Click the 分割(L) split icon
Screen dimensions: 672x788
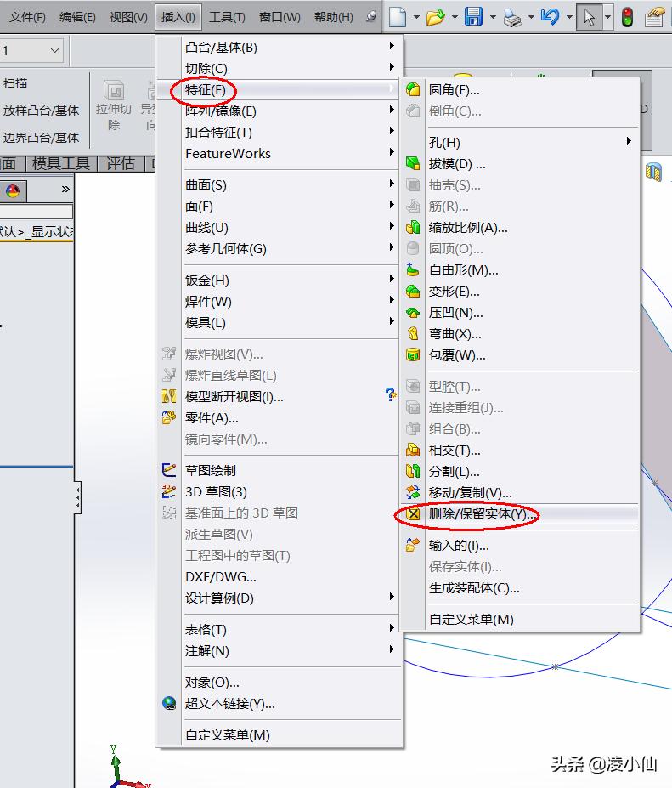[413, 471]
